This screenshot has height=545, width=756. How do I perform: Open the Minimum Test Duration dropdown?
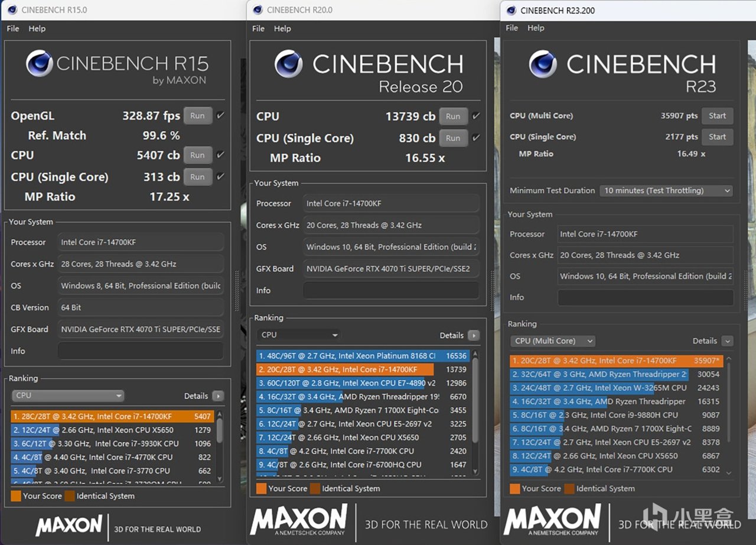point(666,190)
